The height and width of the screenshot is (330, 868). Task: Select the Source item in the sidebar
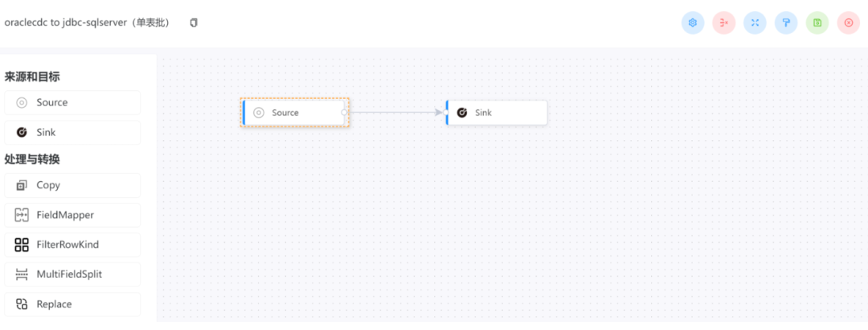pos(72,102)
